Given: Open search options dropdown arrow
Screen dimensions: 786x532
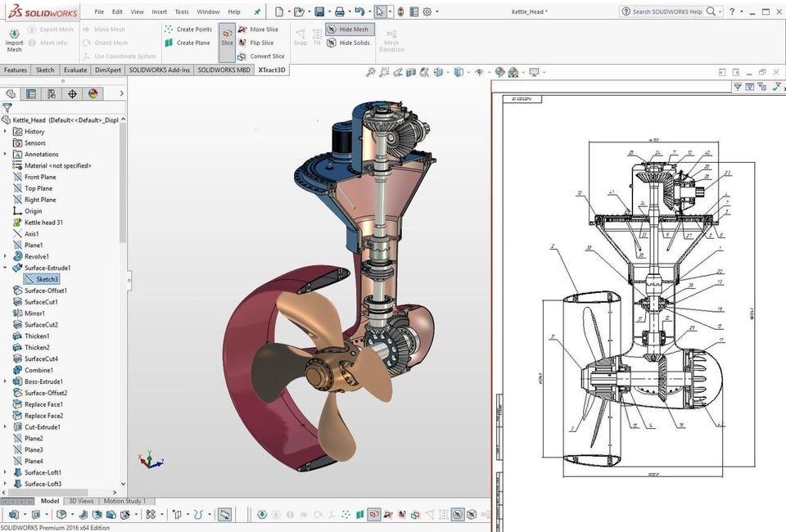Looking at the screenshot, I should [720, 11].
